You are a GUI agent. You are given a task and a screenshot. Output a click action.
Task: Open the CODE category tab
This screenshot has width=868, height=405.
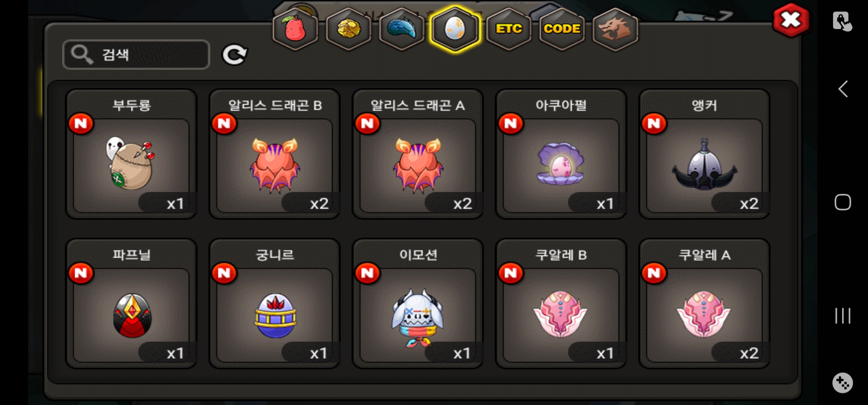click(562, 29)
